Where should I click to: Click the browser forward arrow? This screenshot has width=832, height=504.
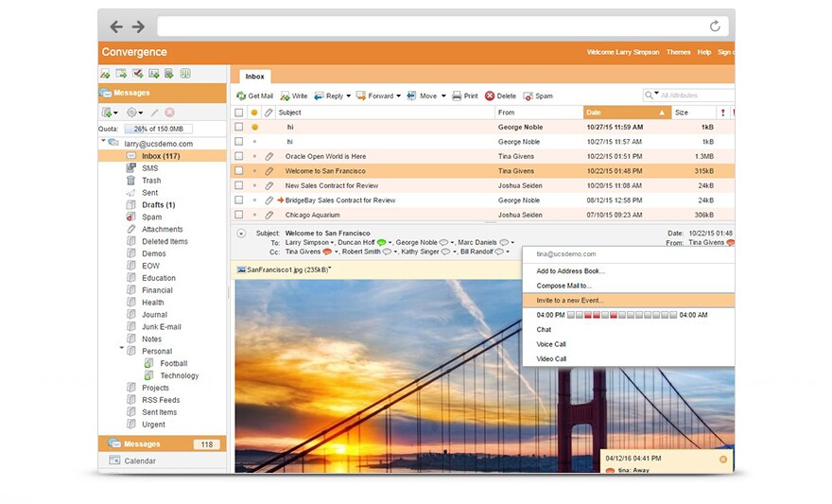138,26
